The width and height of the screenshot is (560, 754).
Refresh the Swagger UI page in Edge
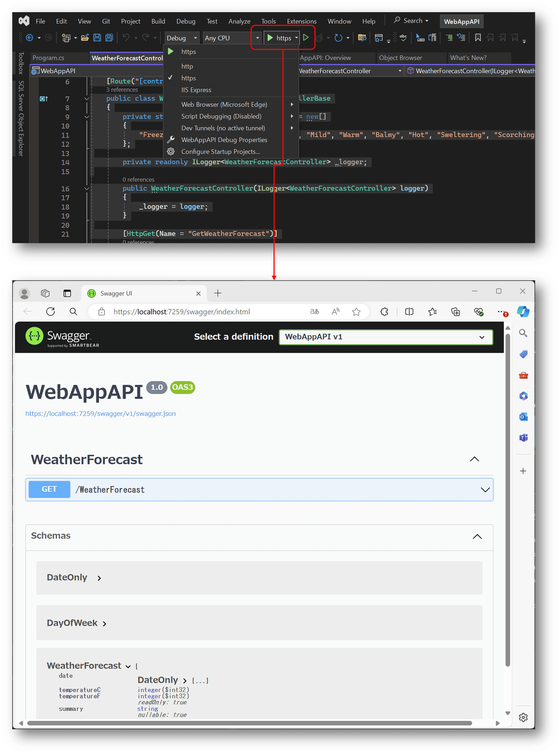tap(50, 312)
